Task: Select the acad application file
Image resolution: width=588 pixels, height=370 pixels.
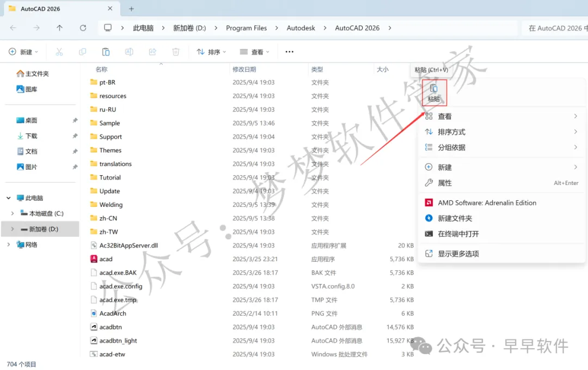Action: pos(106,259)
